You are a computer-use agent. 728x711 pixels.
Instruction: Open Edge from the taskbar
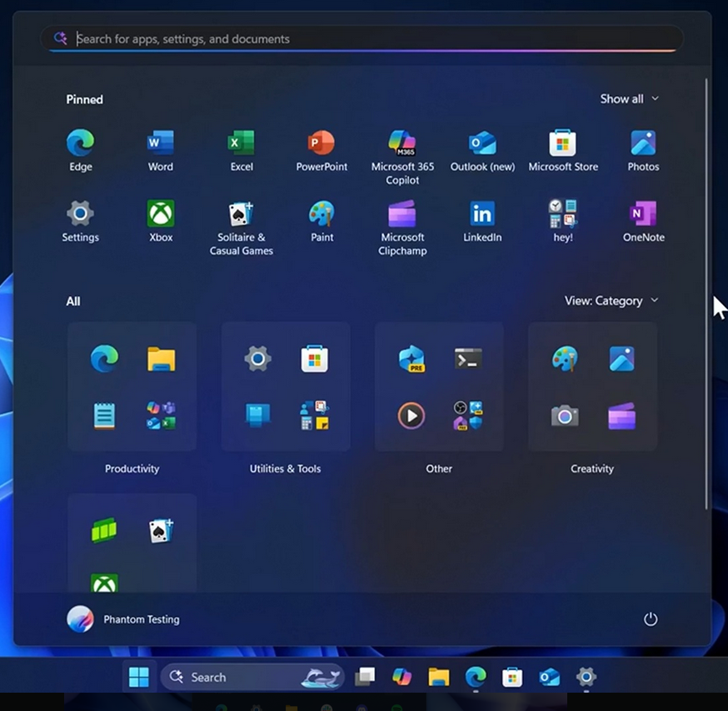pos(476,677)
